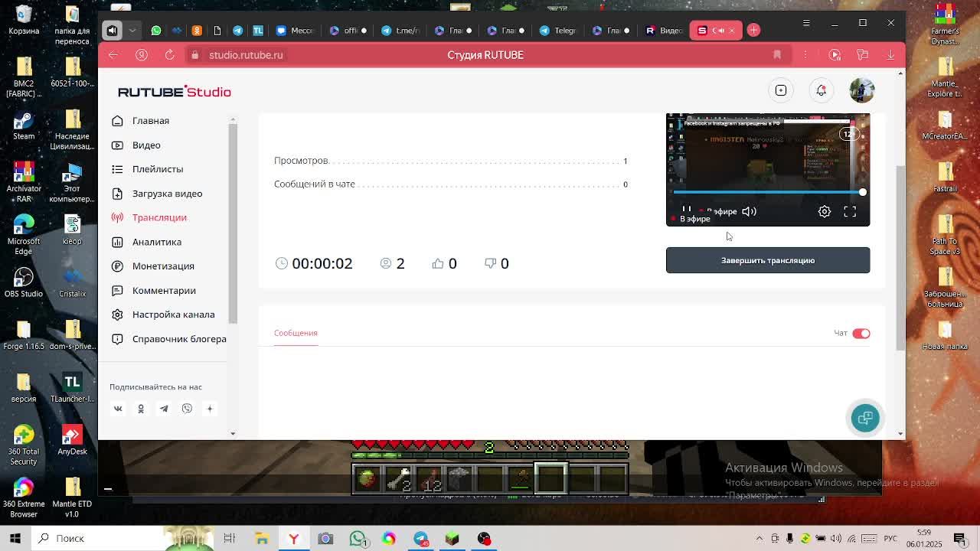Open the Telegram social link icon
980x551 pixels.
point(164,409)
